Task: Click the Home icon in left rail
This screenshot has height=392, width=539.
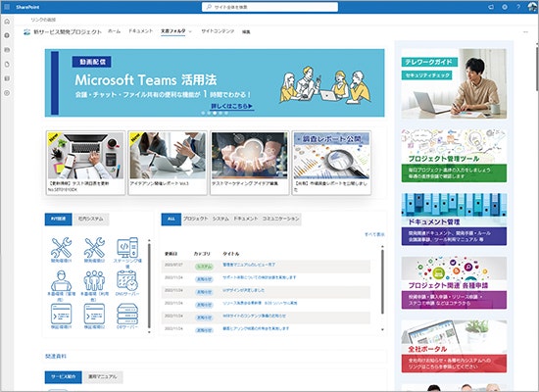Action: [7, 22]
